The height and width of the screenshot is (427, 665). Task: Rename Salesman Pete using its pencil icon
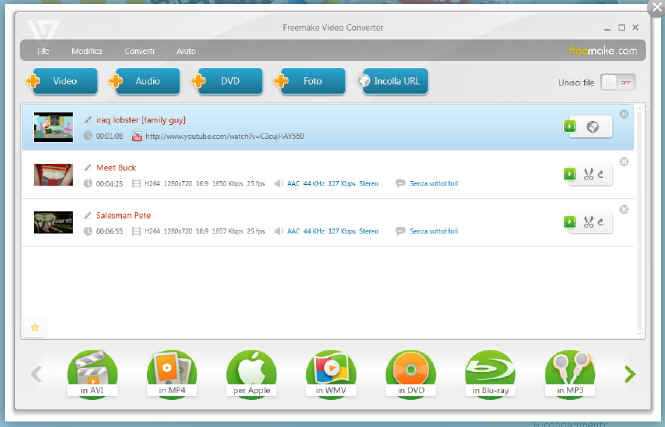click(x=88, y=215)
